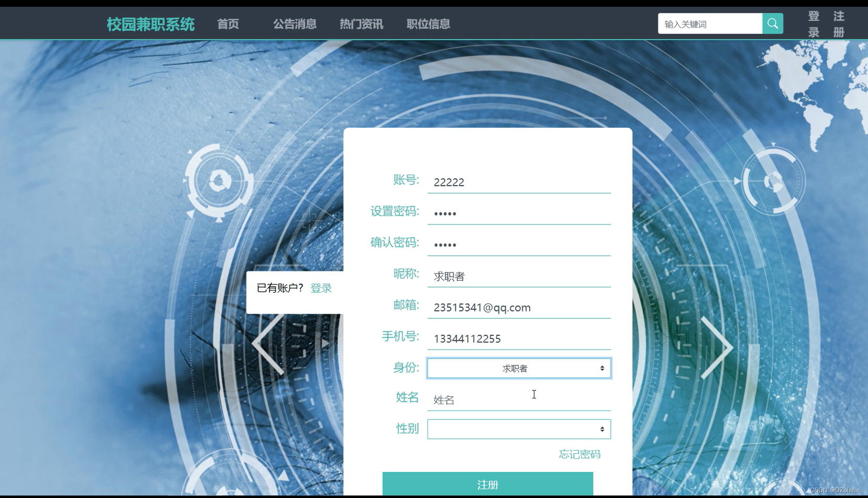Focus the 昵称 nickname field
The width and height of the screenshot is (868, 498).
point(519,276)
